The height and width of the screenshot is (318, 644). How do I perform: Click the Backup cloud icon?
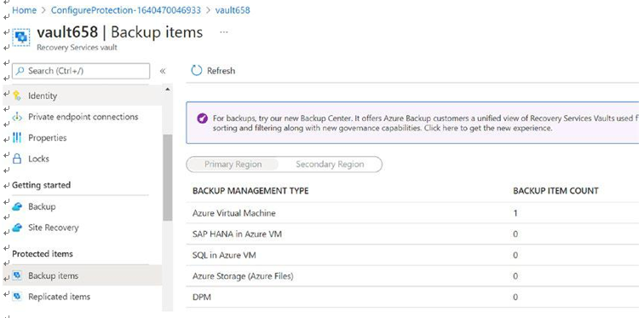(x=17, y=206)
